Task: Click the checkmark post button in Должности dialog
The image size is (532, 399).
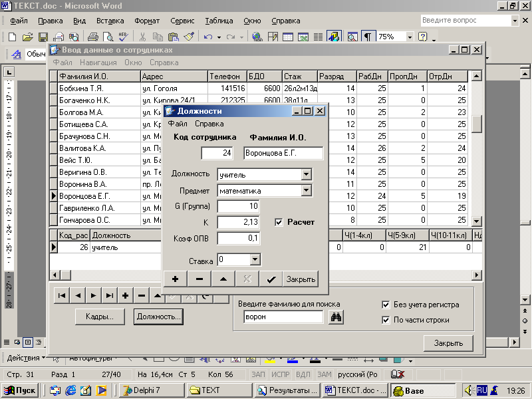Action: [x=271, y=279]
